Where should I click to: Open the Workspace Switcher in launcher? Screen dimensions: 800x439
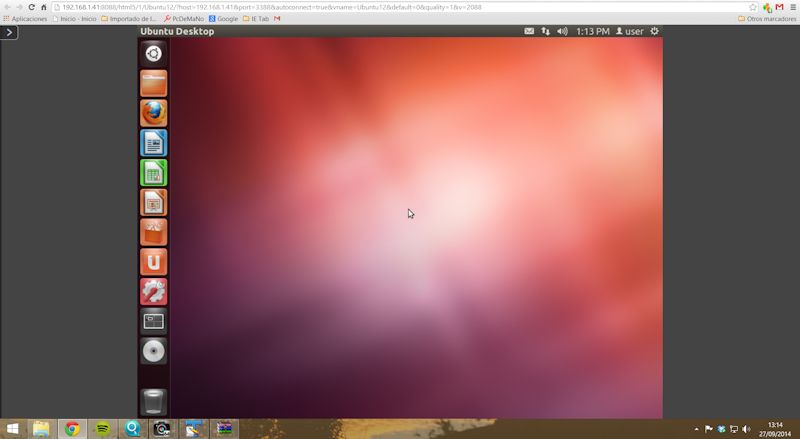coord(154,322)
